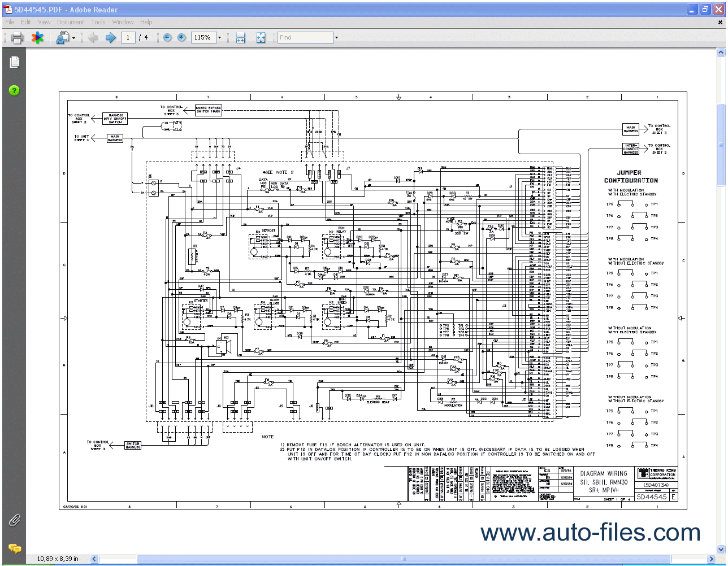Click the horizontal scrollbar at the bottom

tap(396, 559)
